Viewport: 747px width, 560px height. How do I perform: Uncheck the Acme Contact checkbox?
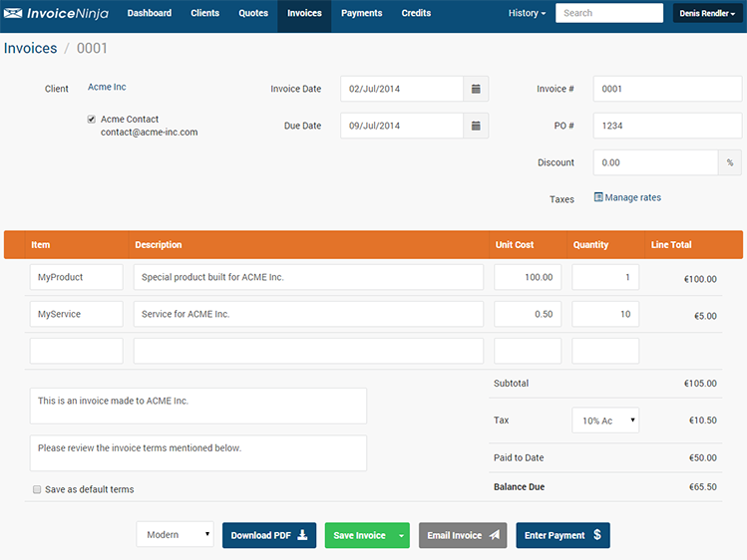click(x=92, y=120)
